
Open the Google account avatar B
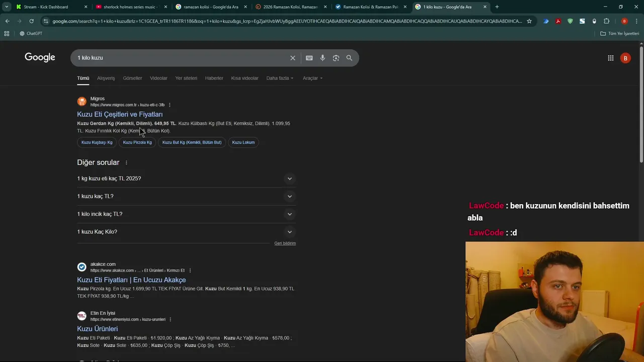625,58
